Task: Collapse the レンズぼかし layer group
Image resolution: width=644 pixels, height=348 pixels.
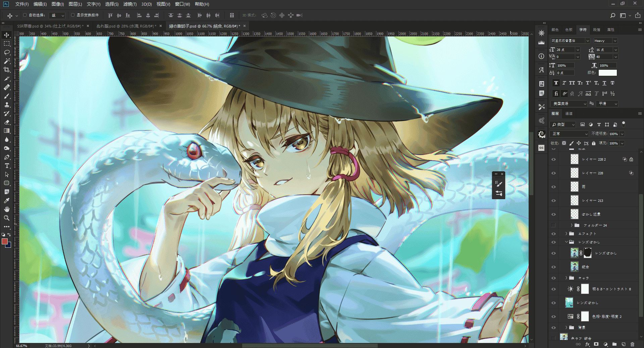Action: click(567, 242)
